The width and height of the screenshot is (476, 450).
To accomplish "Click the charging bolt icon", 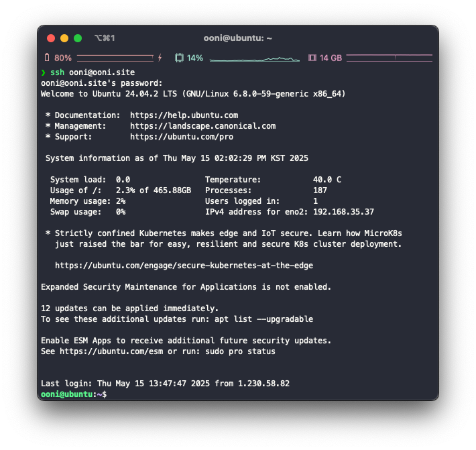I will click(x=160, y=58).
